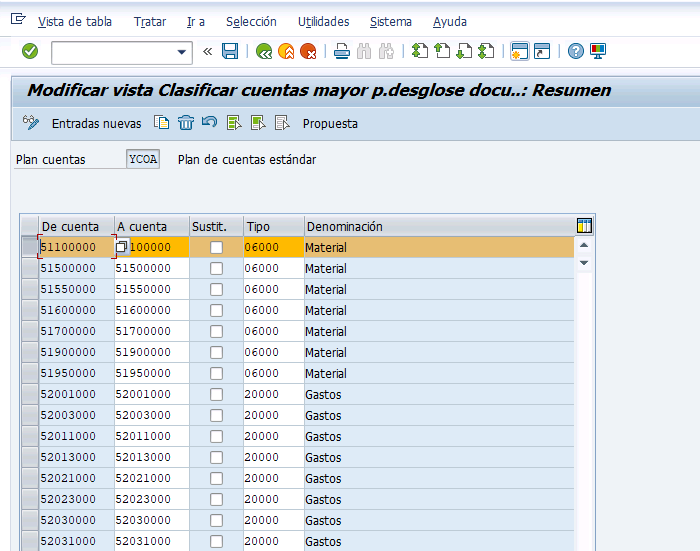The image size is (700, 551).
Task: Click the Copy as icon
Action: point(162,122)
